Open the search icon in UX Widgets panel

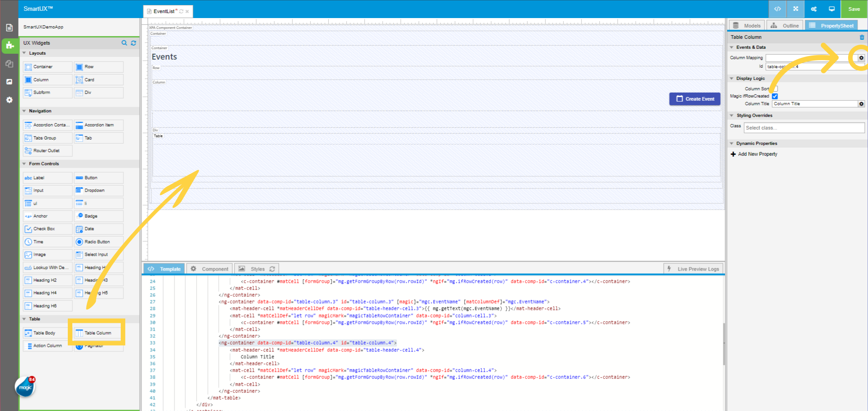pos(124,42)
